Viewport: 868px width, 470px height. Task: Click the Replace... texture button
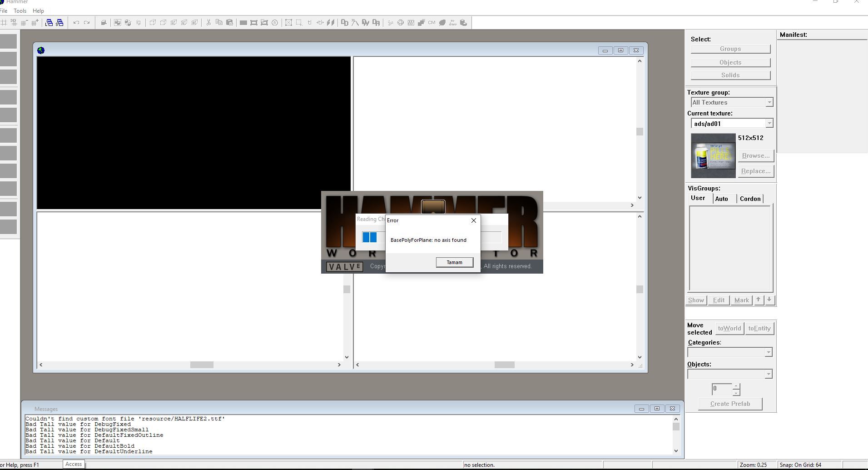pyautogui.click(x=756, y=171)
